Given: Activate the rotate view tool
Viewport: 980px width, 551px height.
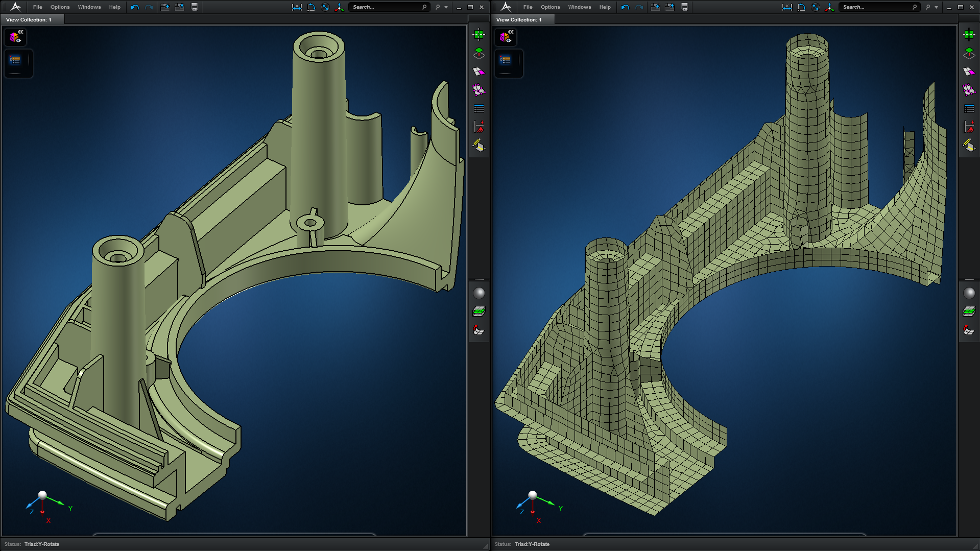Looking at the screenshot, I should click(325, 7).
